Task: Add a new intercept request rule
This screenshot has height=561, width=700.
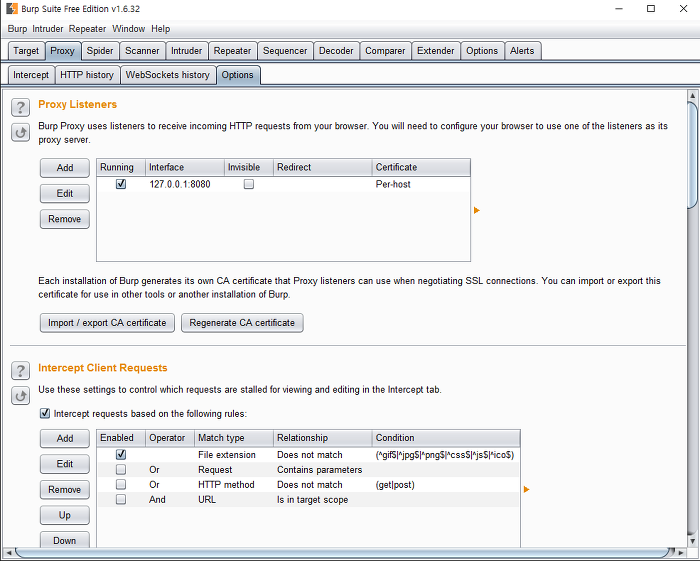Action: [x=65, y=439]
